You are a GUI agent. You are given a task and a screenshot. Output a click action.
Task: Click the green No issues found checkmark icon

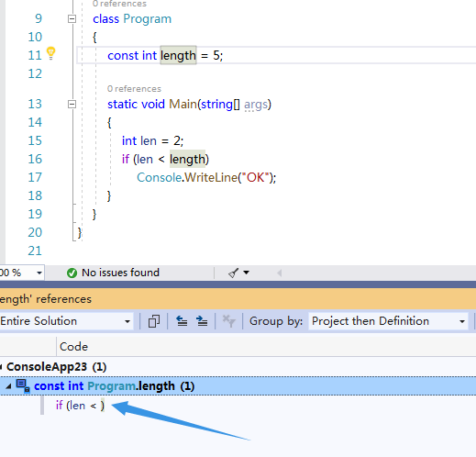(x=72, y=273)
